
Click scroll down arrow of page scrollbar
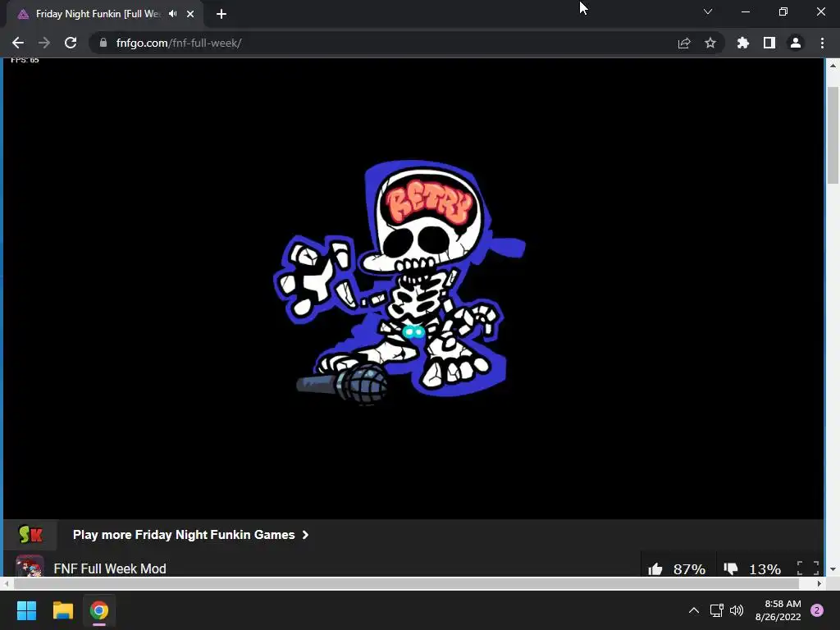coord(833,569)
